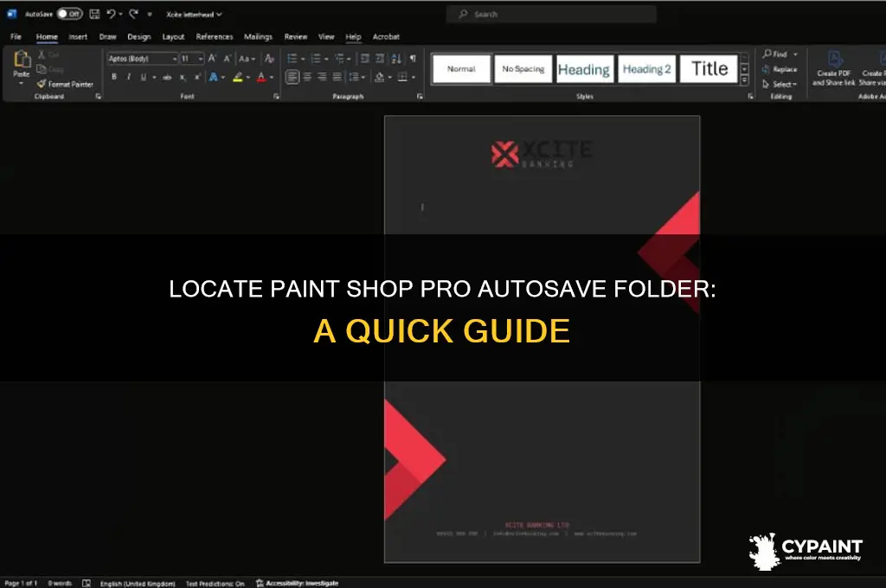
Task: Apply the yellow Text Highlight Color
Action: coord(238,77)
